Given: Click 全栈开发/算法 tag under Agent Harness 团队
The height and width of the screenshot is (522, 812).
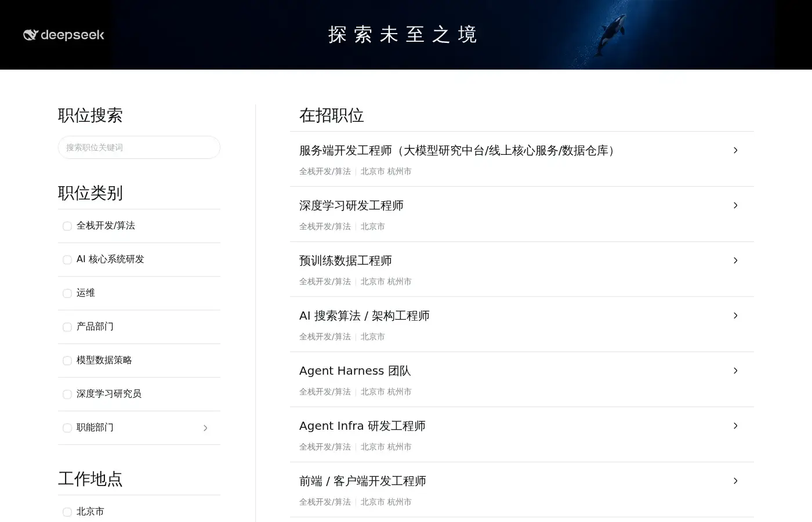Looking at the screenshot, I should pos(325,391).
